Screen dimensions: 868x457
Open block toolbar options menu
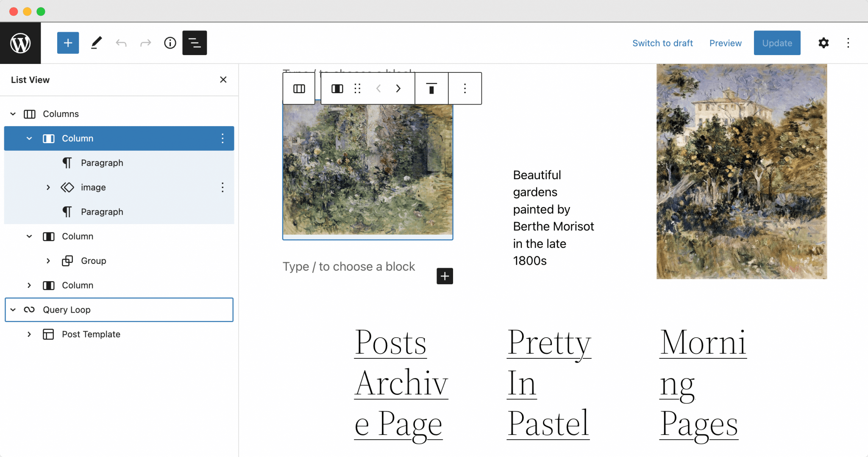tap(465, 89)
